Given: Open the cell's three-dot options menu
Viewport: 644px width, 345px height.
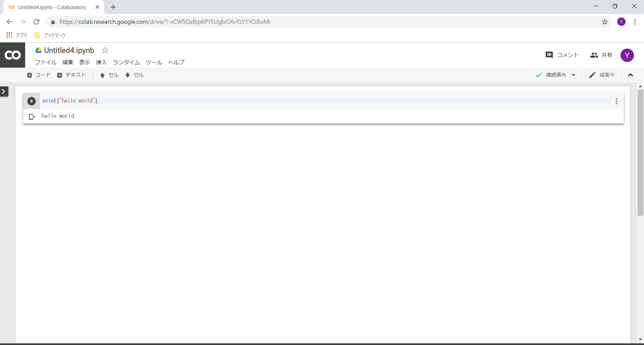Looking at the screenshot, I should pyautogui.click(x=616, y=101).
